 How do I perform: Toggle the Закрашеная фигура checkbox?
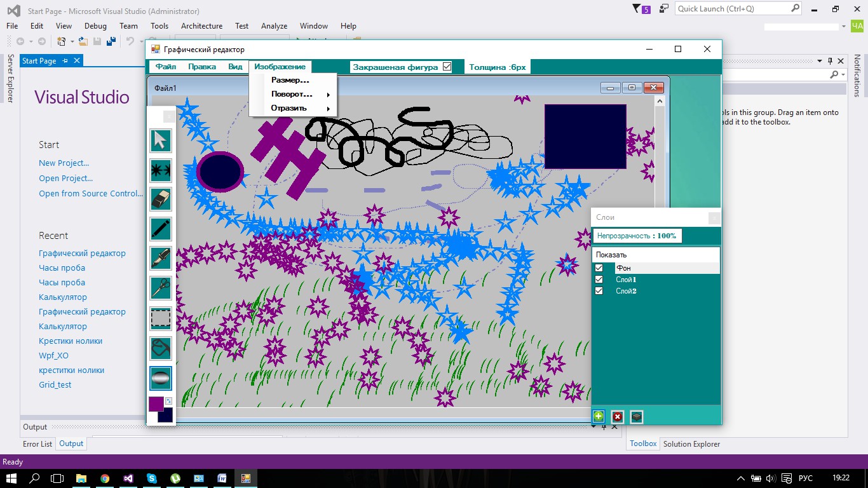(447, 67)
